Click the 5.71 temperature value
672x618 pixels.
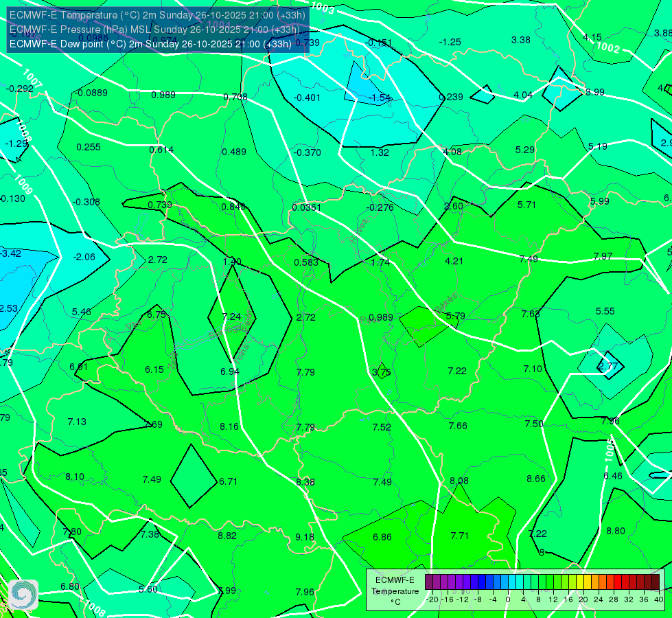tap(526, 205)
